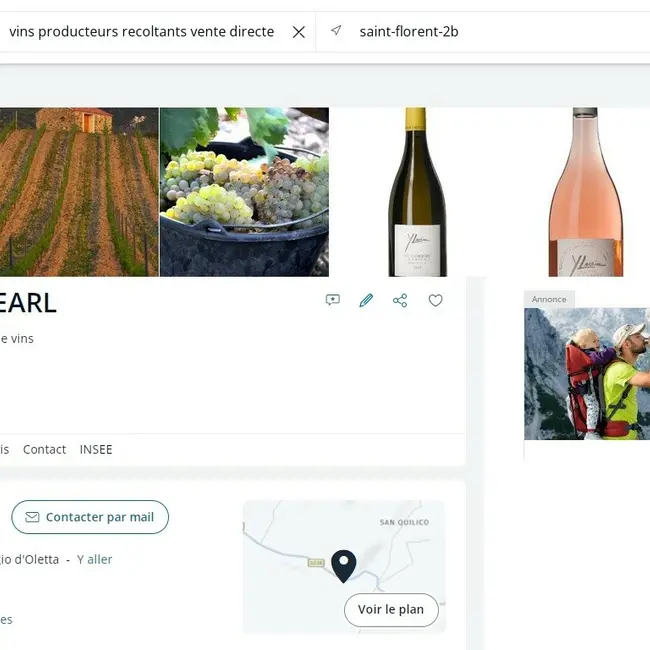This screenshot has height=650, width=650.
Task: Add listing to favorites with heart icon
Action: (435, 300)
